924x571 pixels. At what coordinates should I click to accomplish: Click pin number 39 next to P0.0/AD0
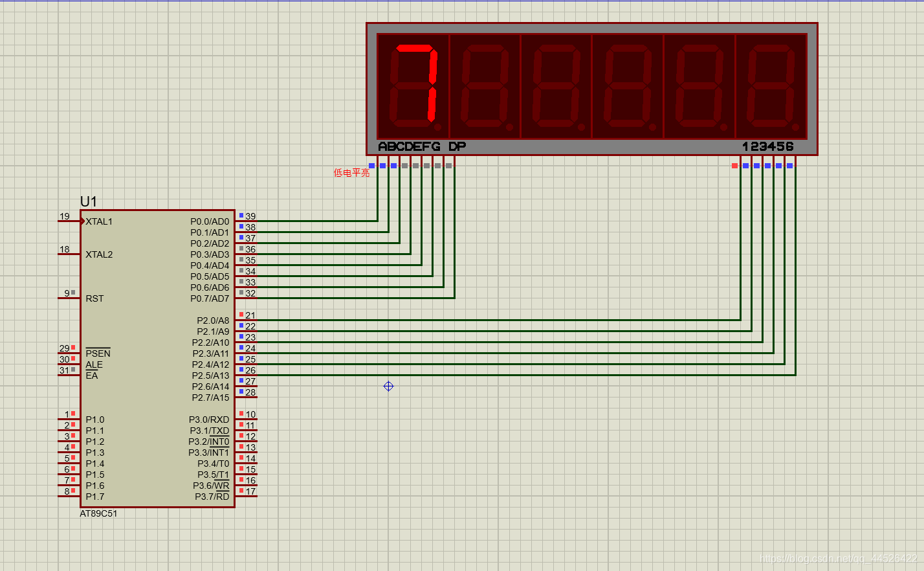point(250,216)
